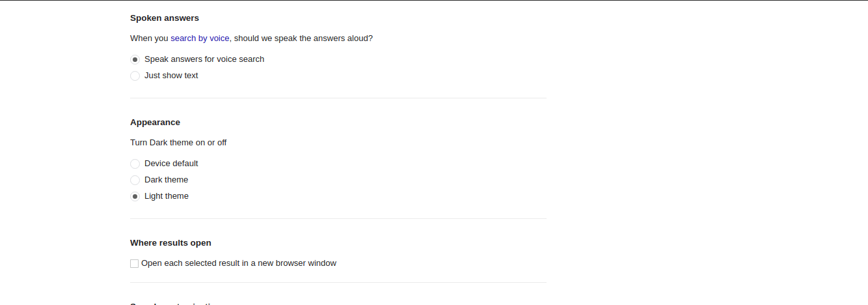Click the divider line below Appearance options
Viewport: 868px width, 305px height.
(338, 219)
